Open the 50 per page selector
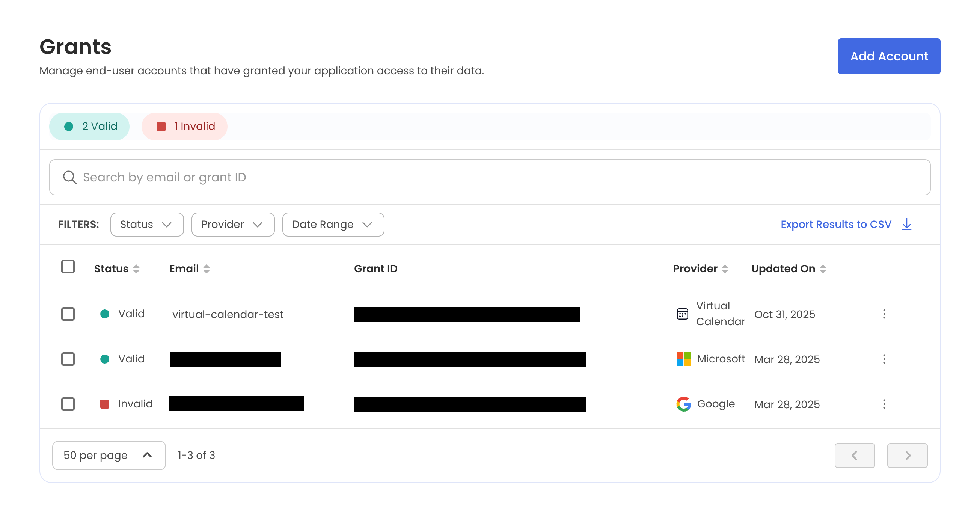The width and height of the screenshot is (980, 522). 109,455
